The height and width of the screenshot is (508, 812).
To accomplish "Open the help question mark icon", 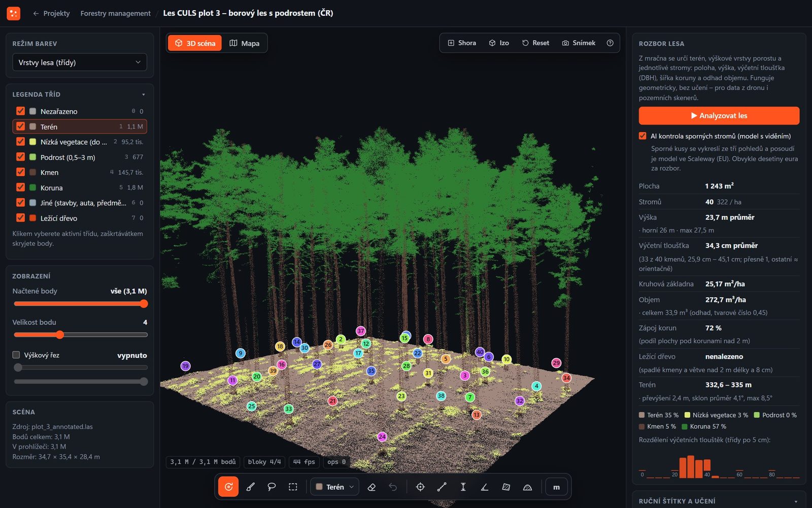I will 610,43.
